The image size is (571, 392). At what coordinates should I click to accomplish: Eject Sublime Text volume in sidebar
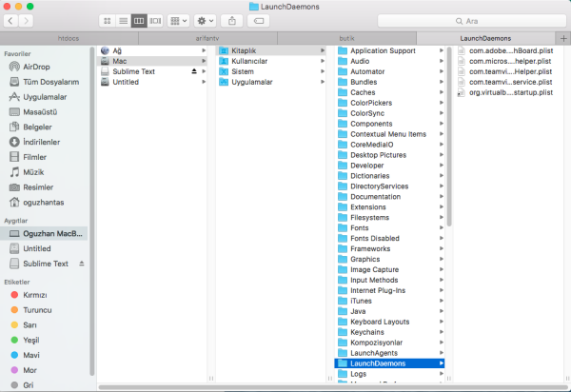82,264
